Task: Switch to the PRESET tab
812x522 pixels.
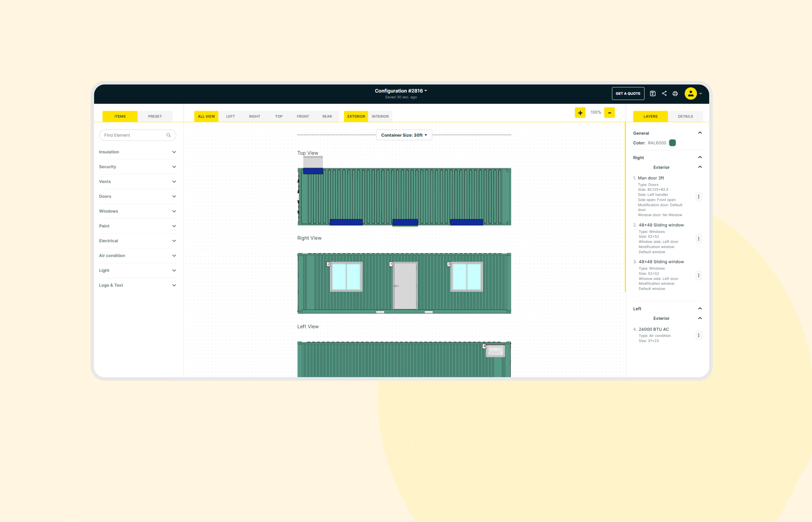Action: 155,116
